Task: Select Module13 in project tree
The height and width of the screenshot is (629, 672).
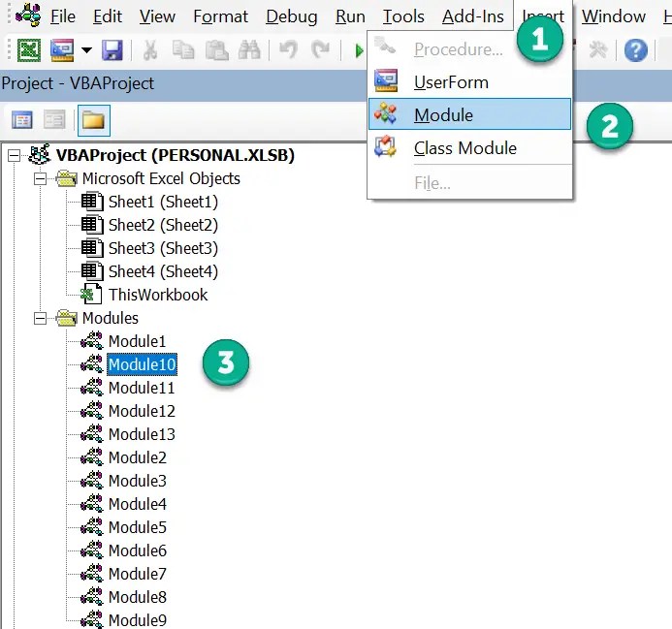Action: pos(142,434)
